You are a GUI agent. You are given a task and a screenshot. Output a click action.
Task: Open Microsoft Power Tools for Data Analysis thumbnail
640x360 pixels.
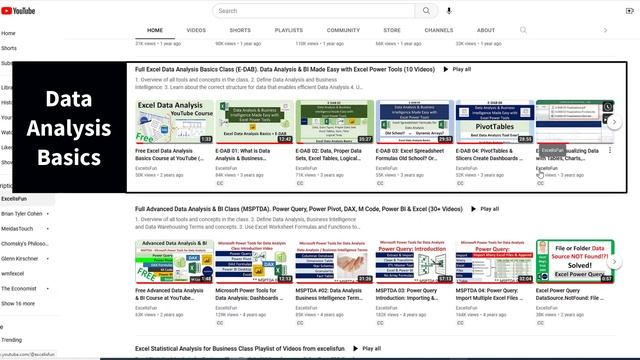[x=254, y=261]
